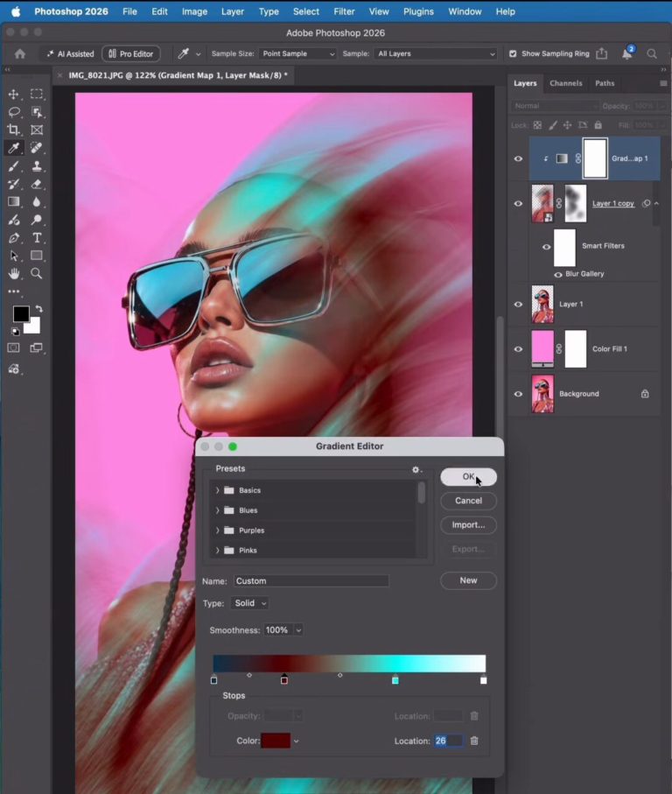This screenshot has width=672, height=794.
Task: Click the AI Assisted button
Action: 70,53
